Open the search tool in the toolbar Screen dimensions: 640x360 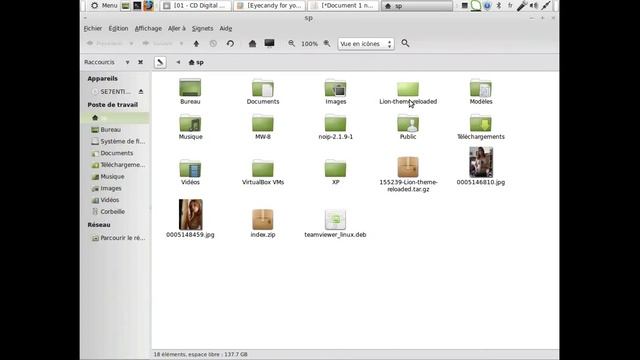405,43
